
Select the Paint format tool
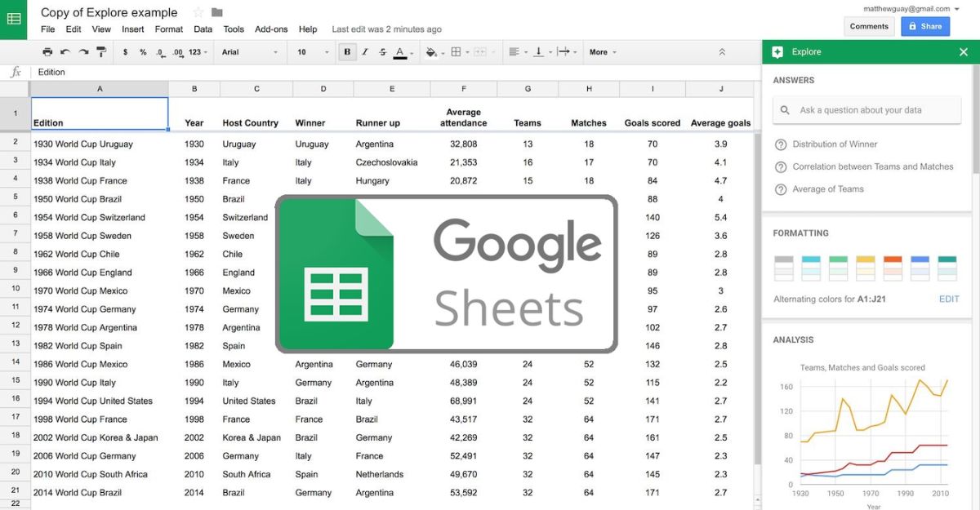[x=101, y=52]
